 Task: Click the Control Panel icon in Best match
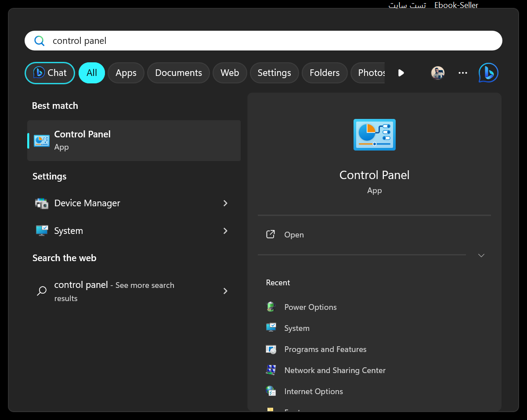[x=42, y=140]
